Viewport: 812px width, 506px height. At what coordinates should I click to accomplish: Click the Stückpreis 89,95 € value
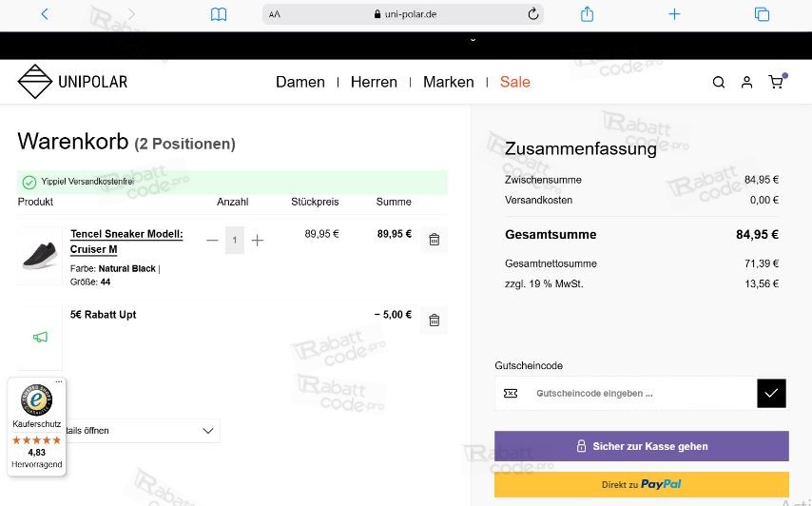pyautogui.click(x=321, y=234)
